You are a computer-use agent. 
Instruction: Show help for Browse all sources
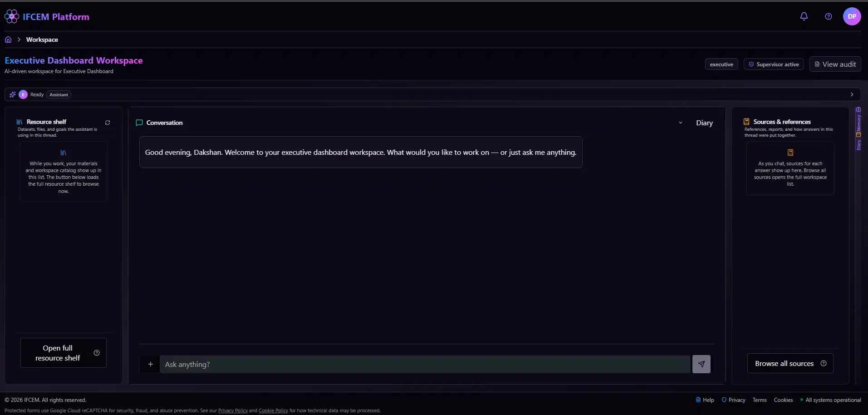tap(824, 363)
